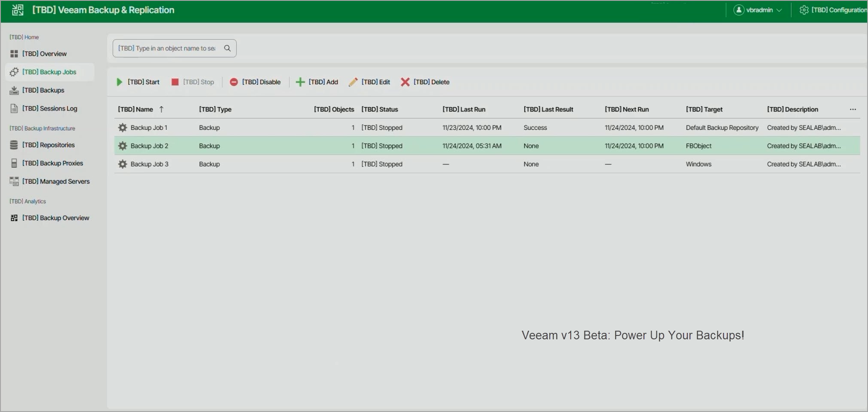Sort by the [TBD] Last Result column
Screen dimensions: 868x412
pos(548,109)
